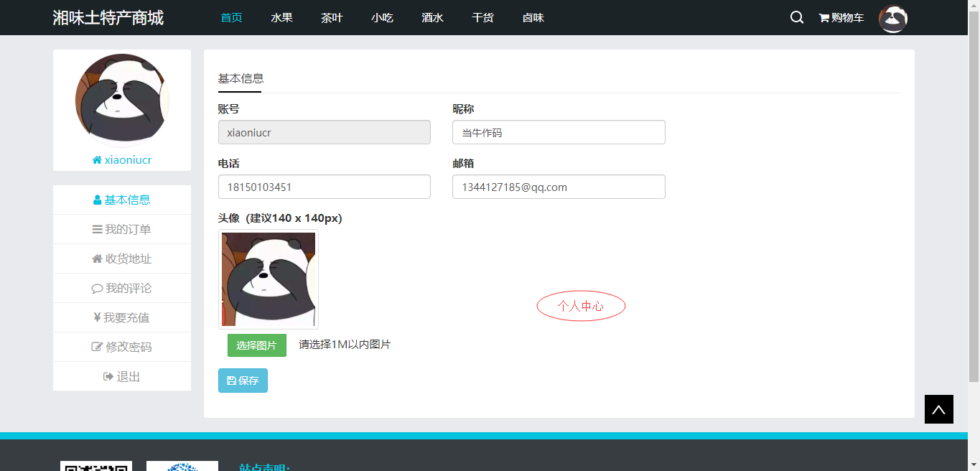980x471 pixels.
Task: Click the 昵称 field label
Action: tap(463, 109)
